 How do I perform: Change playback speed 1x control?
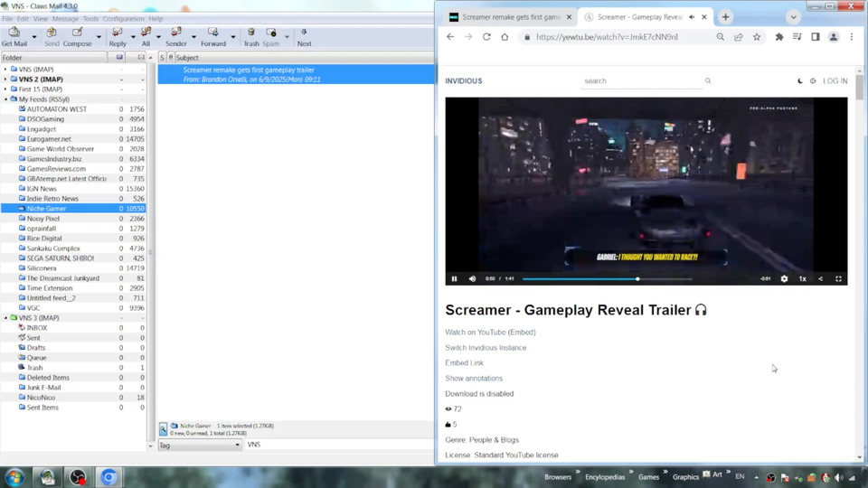tap(802, 279)
